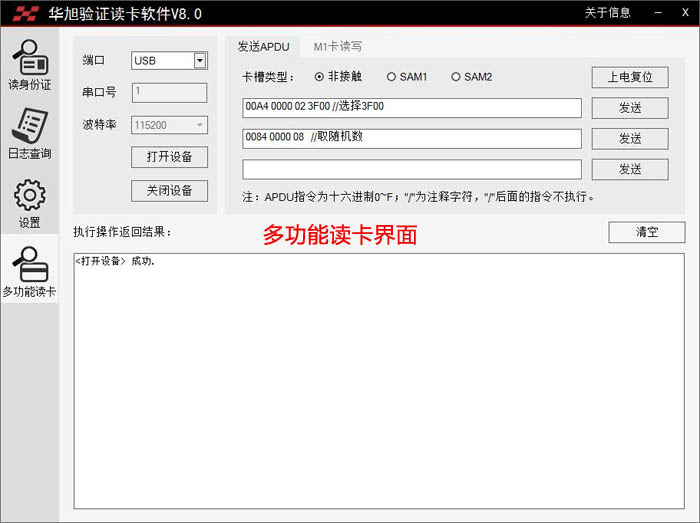
Task: Expand the 波特率 115200 baud rate dropdown
Action: 200,125
